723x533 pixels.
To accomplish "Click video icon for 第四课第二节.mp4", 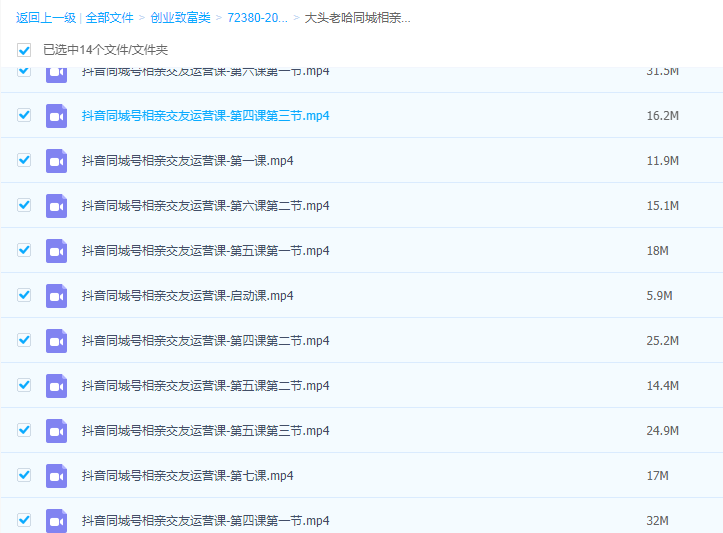I will pos(56,341).
